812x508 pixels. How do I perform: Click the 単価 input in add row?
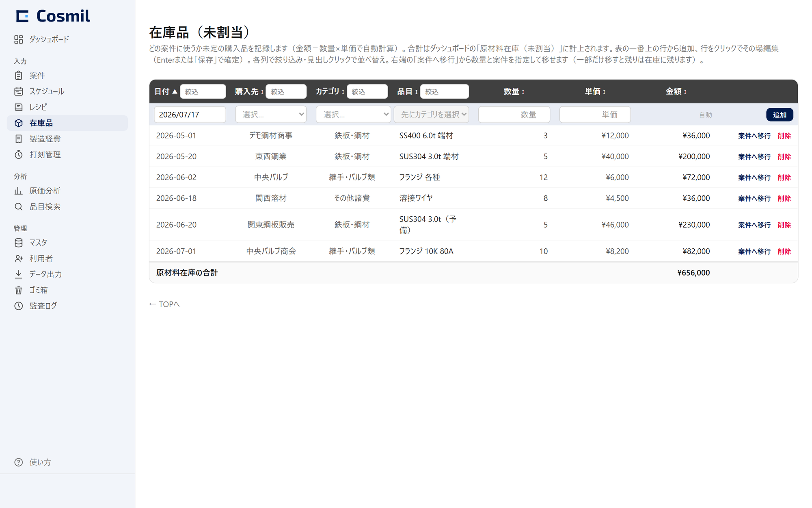point(595,115)
